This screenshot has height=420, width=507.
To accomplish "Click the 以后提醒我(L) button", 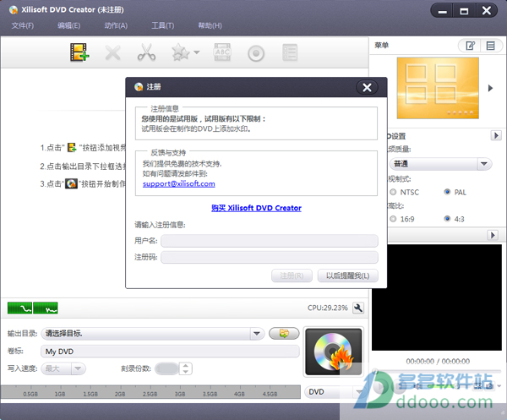I will (347, 275).
